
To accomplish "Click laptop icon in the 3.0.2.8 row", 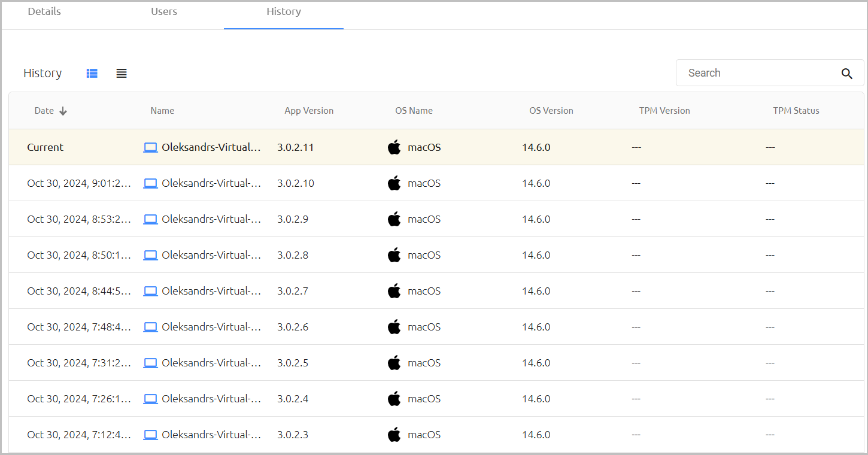I will [150, 255].
